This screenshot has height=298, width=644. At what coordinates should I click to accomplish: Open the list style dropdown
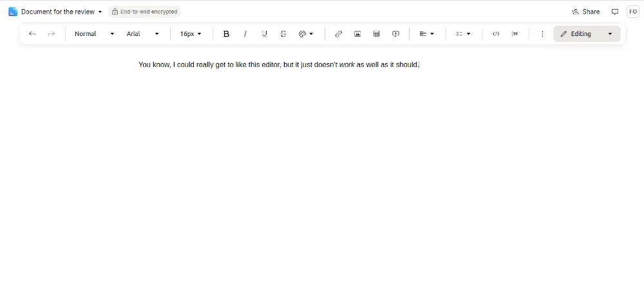(x=463, y=34)
